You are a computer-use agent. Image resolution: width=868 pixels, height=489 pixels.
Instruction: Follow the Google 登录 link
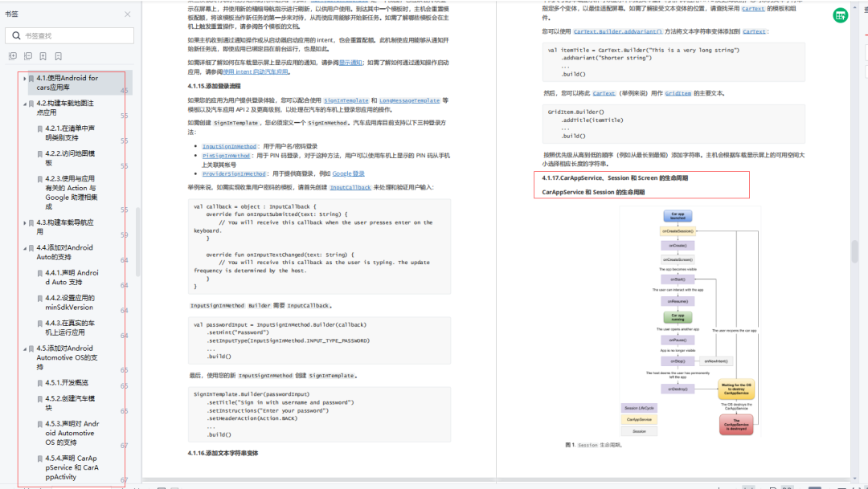(348, 173)
